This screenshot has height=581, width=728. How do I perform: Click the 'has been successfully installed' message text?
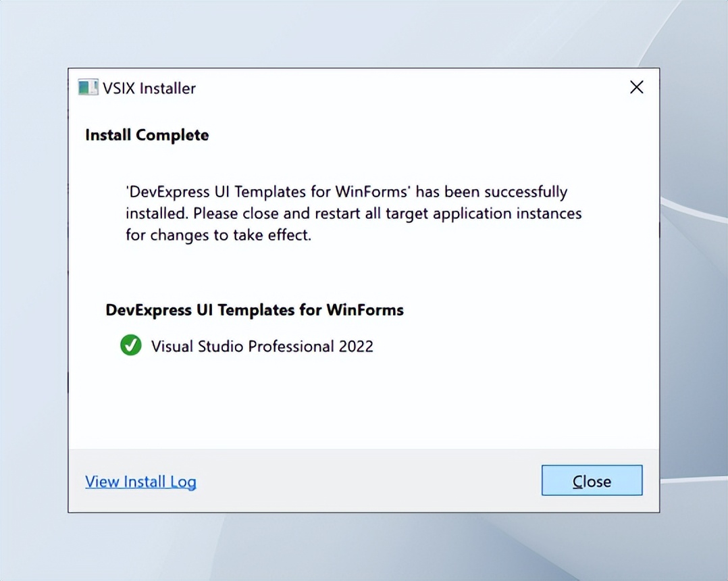pyautogui.click(x=354, y=213)
